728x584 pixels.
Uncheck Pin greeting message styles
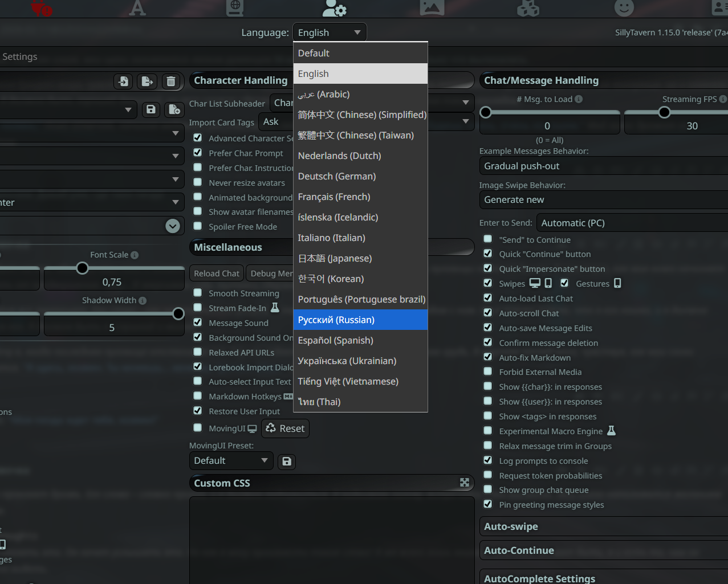pyautogui.click(x=488, y=504)
